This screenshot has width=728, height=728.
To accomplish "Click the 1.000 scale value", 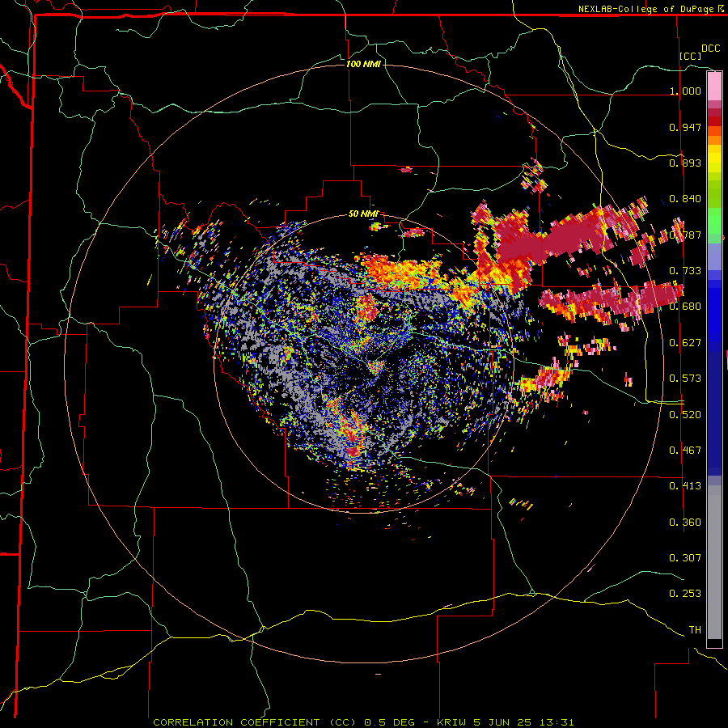I will [x=685, y=91].
